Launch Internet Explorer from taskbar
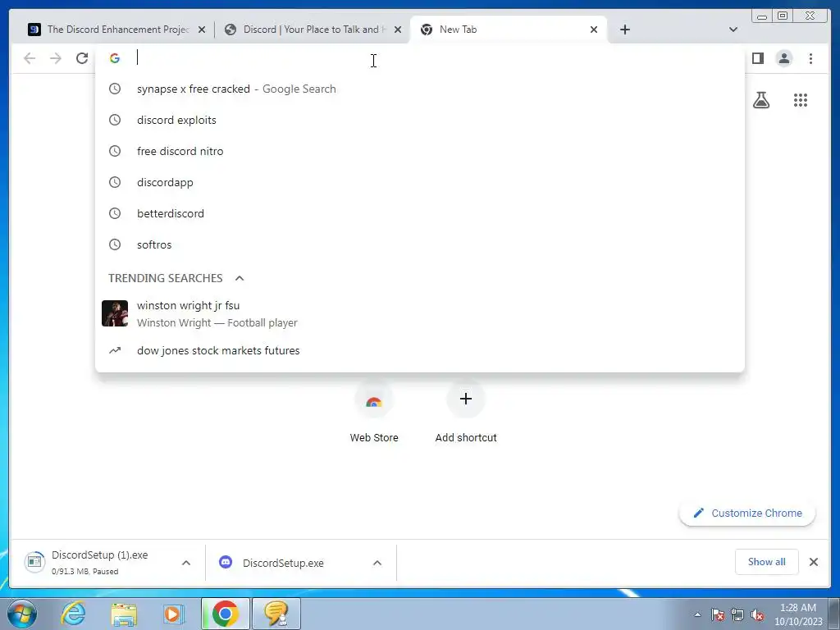The height and width of the screenshot is (630, 840). pyautogui.click(x=73, y=614)
